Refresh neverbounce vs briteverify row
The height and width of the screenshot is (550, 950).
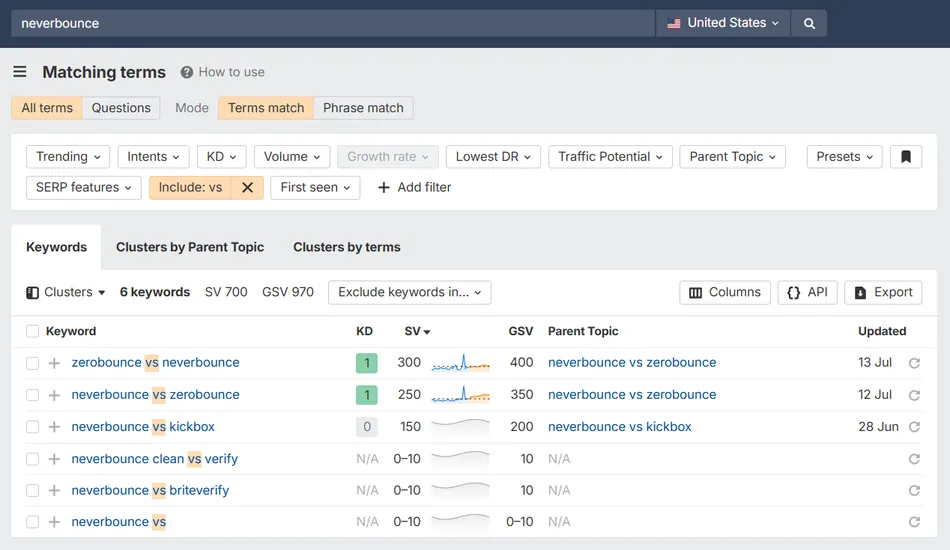(x=914, y=491)
